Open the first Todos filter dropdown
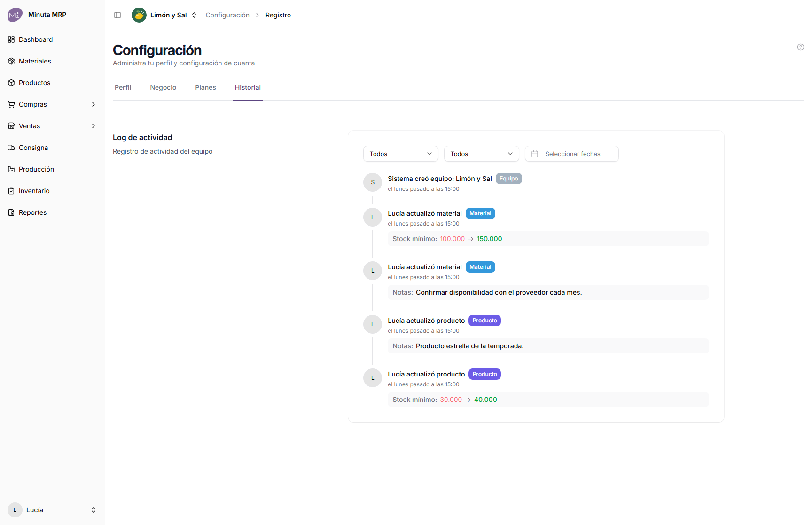 [x=401, y=154]
